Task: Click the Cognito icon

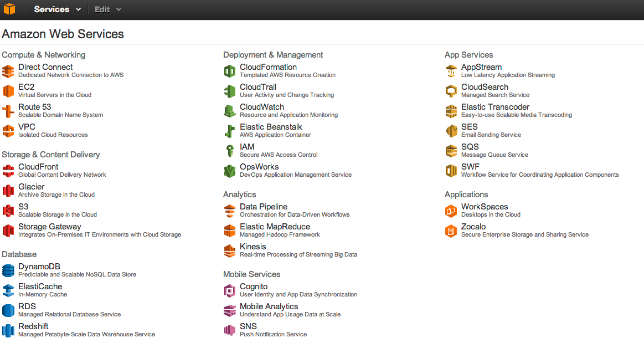Action: pos(230,290)
